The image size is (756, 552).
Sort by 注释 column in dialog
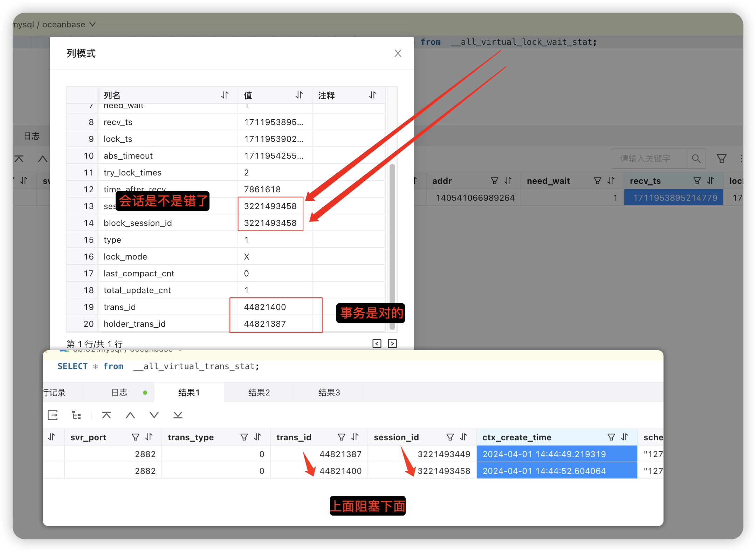(373, 95)
